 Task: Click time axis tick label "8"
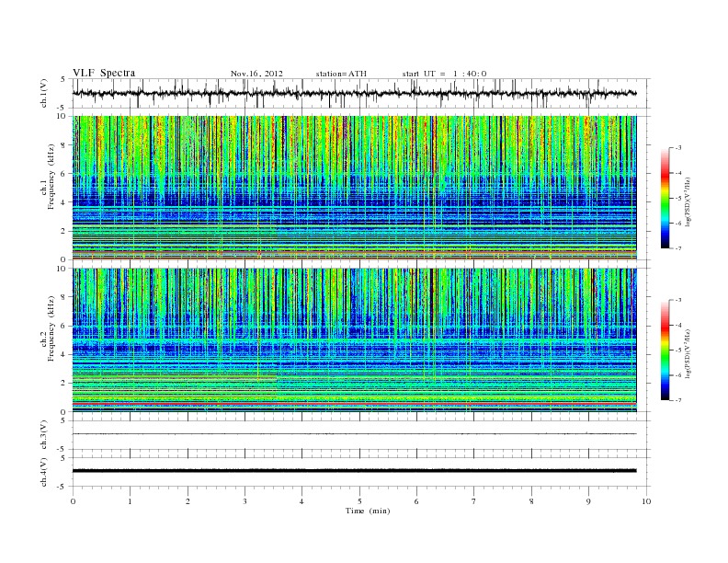531,501
